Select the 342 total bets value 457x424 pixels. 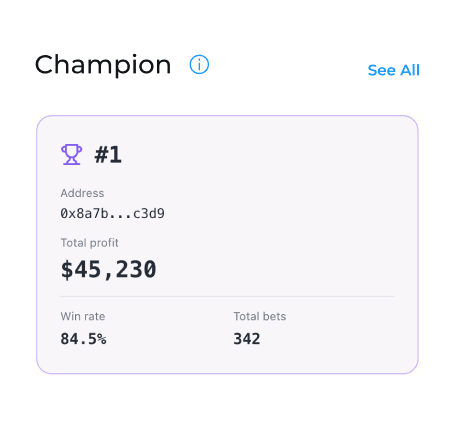(x=247, y=339)
